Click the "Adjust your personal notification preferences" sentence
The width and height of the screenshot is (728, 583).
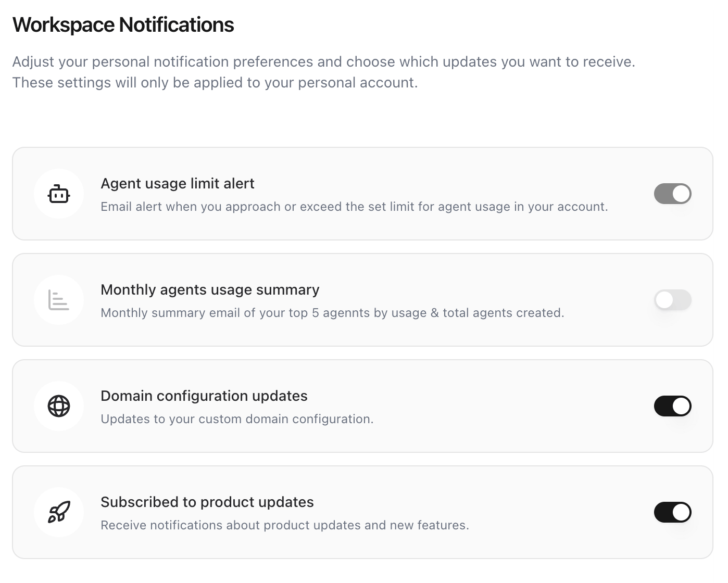323,62
